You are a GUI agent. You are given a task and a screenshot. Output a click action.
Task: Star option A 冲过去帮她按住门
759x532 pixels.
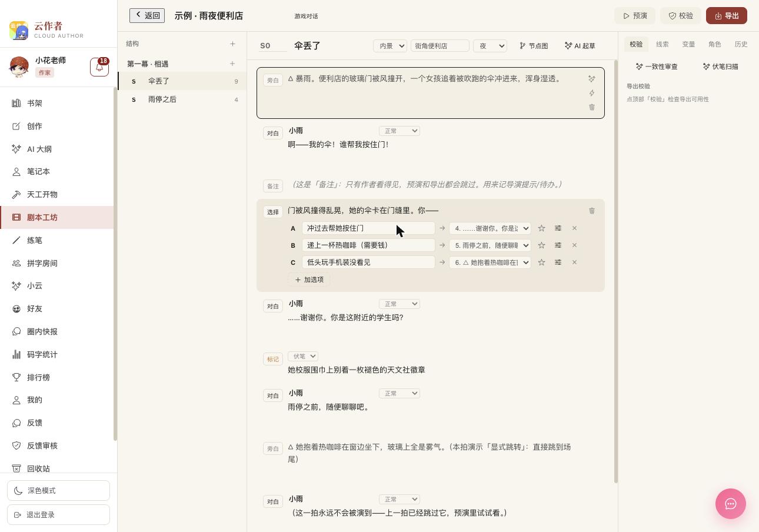[541, 228]
